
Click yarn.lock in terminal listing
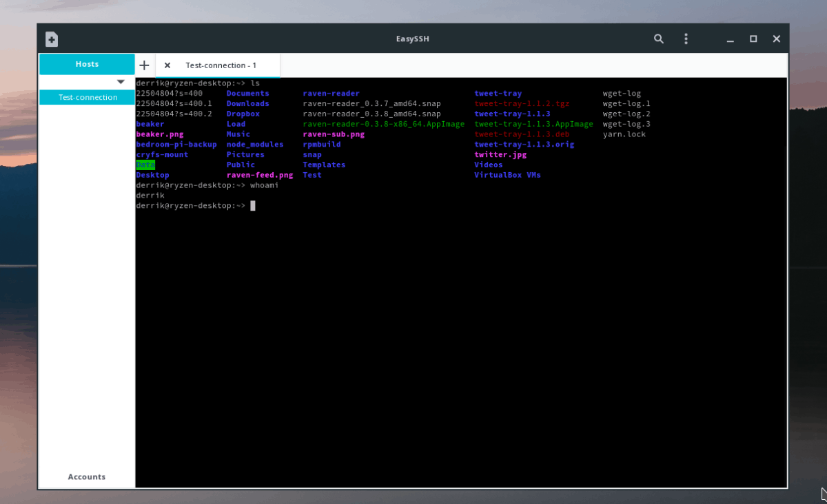click(624, 134)
